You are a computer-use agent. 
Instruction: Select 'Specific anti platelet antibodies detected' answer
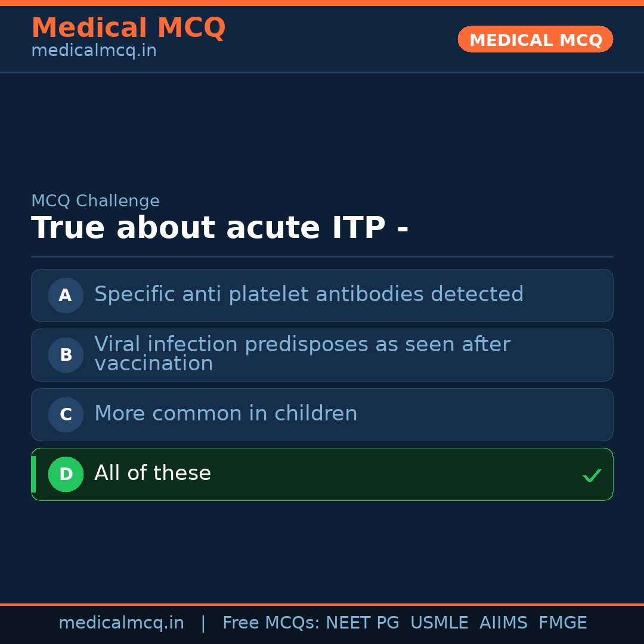coord(309,295)
